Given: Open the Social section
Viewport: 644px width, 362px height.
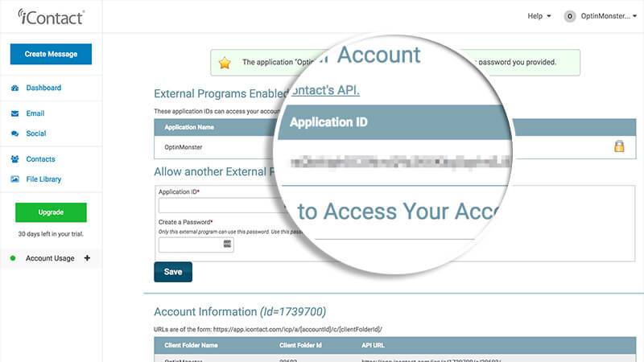Looking at the screenshot, I should pyautogui.click(x=36, y=134).
